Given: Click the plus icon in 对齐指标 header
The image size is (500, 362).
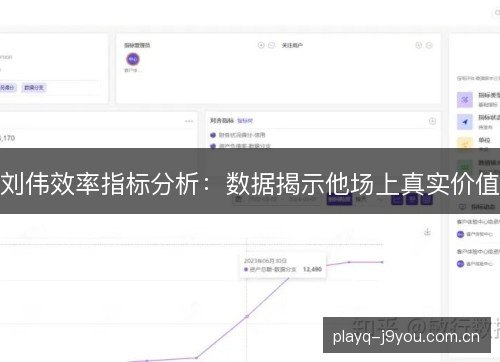Looking at the screenshot, I should 432,121.
